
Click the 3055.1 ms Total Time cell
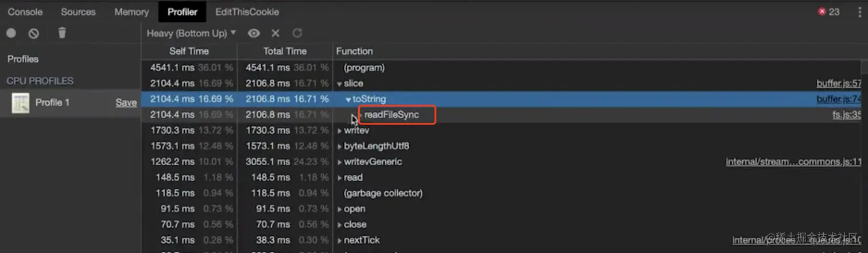point(285,162)
